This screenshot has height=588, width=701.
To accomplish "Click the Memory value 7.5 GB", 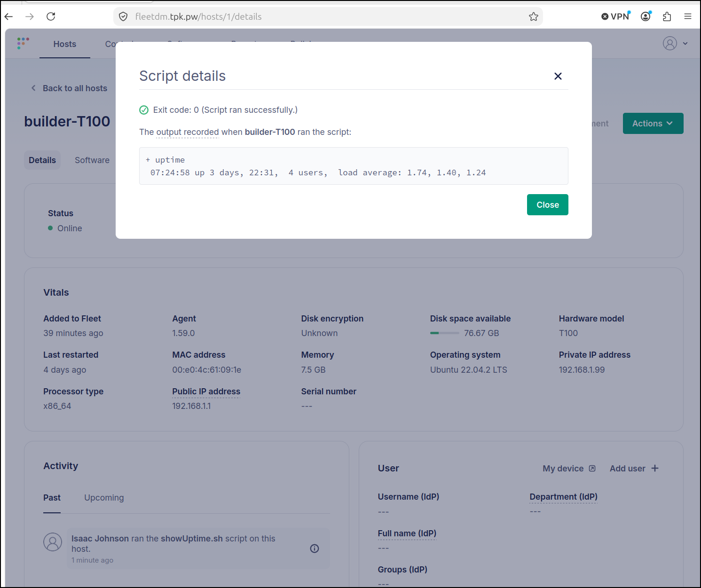I will (314, 370).
